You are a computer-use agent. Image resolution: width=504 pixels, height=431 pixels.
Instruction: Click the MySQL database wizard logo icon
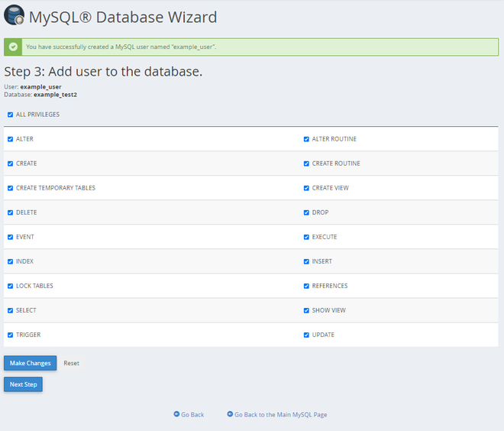pos(14,15)
